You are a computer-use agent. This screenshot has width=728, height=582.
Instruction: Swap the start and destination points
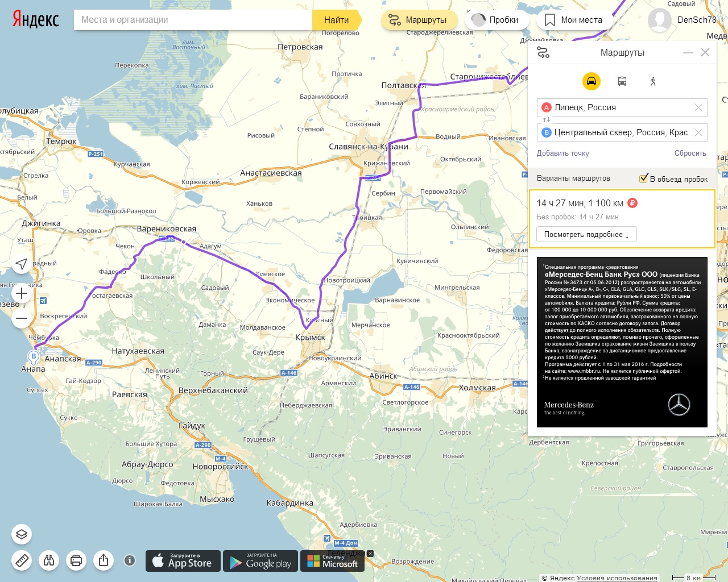[x=547, y=120]
